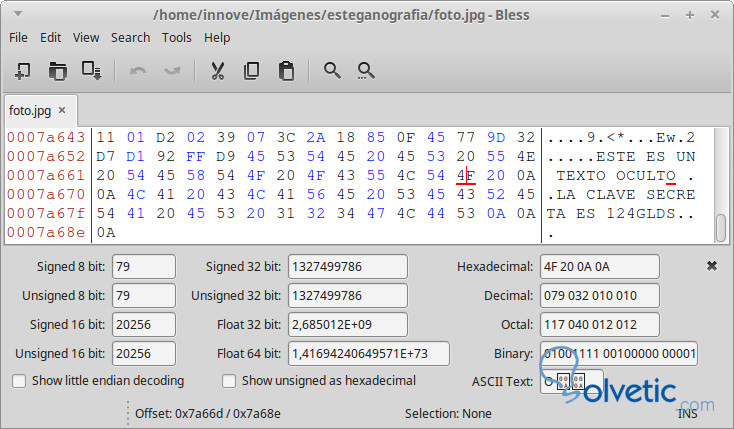This screenshot has height=429, width=734.
Task: Click the 0A byte in last row 0007a68e
Action: pyautogui.click(x=106, y=232)
